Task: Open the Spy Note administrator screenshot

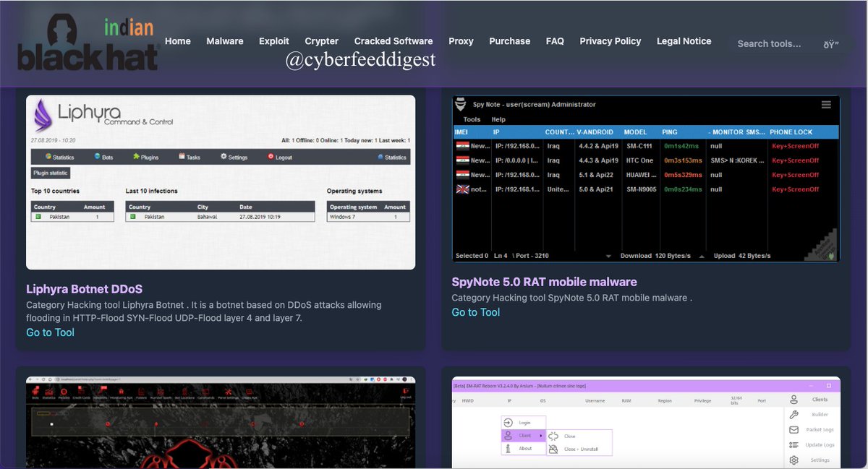Action: (646, 178)
